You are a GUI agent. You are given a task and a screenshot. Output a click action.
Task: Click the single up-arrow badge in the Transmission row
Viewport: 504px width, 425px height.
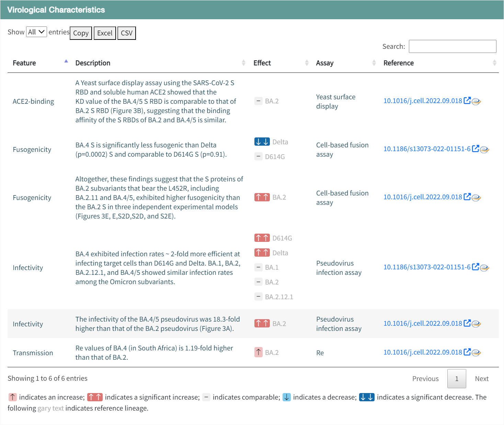(259, 352)
